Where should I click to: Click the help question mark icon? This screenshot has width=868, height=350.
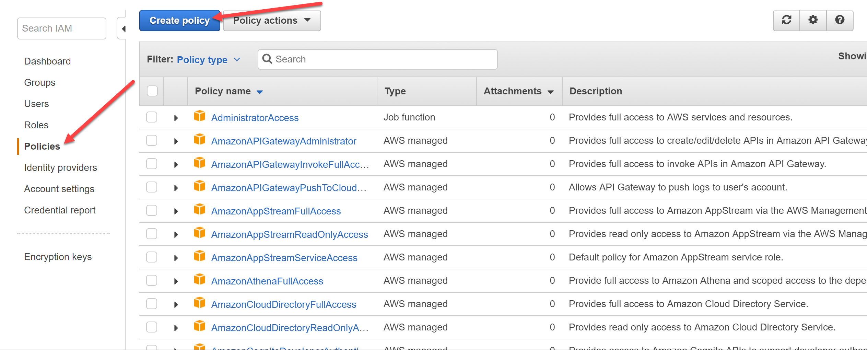tap(840, 20)
